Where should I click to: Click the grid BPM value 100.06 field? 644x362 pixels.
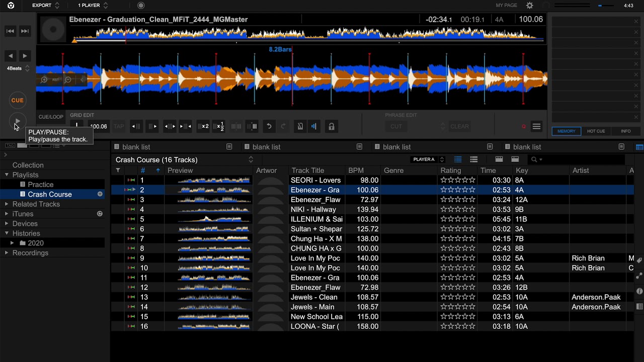point(99,127)
